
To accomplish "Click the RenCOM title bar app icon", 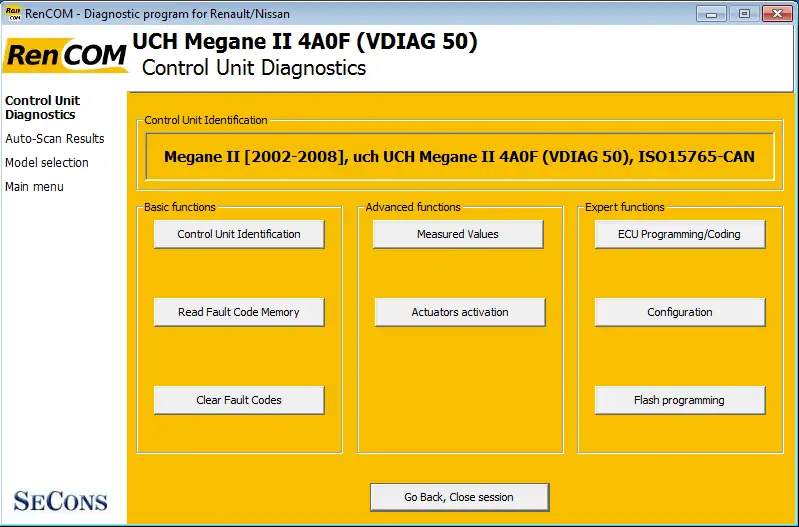I will [13, 13].
